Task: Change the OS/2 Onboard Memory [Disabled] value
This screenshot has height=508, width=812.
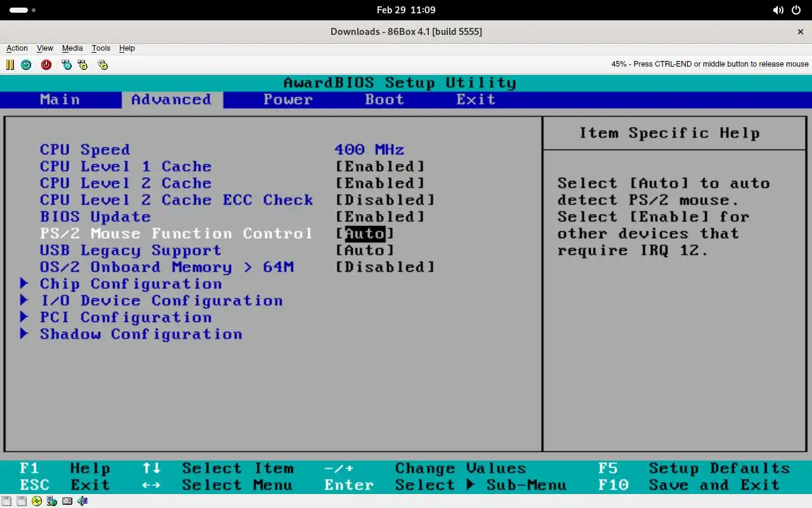Action: click(385, 267)
